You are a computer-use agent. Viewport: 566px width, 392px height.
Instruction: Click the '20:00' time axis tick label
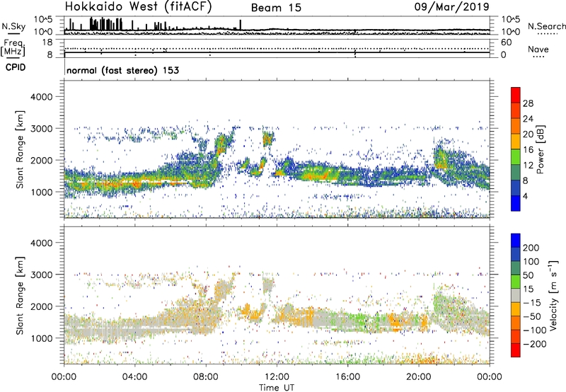pyautogui.click(x=418, y=377)
